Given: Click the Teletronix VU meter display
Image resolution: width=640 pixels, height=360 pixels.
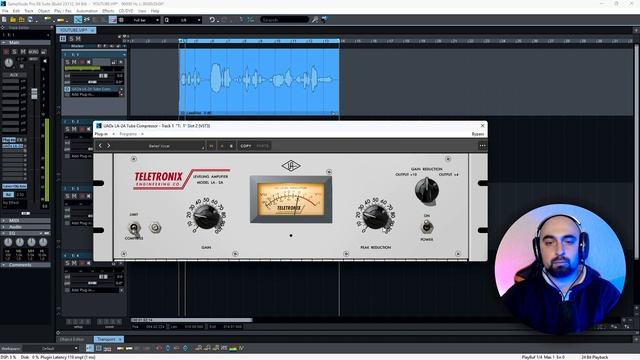Looking at the screenshot, I should click(291, 199).
